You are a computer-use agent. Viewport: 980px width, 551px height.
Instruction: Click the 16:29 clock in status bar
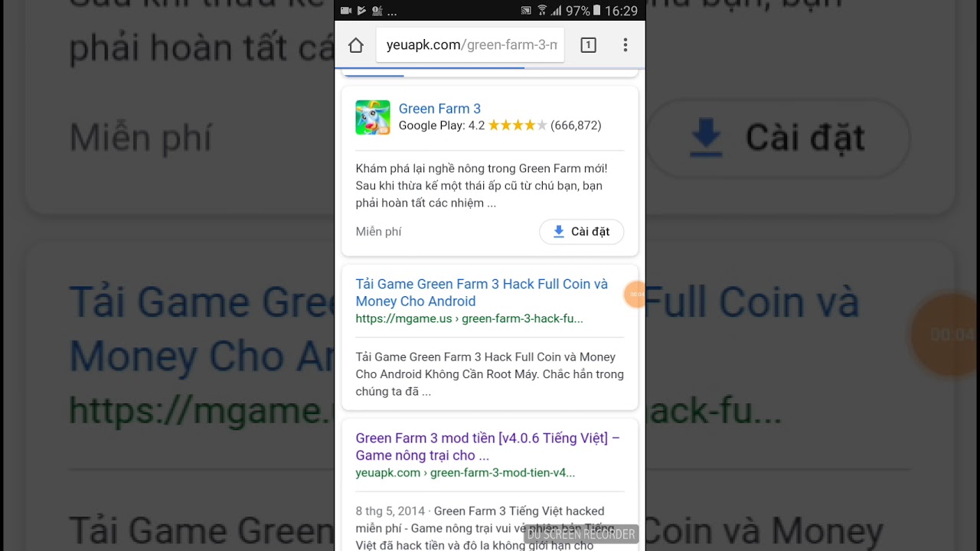tap(621, 11)
